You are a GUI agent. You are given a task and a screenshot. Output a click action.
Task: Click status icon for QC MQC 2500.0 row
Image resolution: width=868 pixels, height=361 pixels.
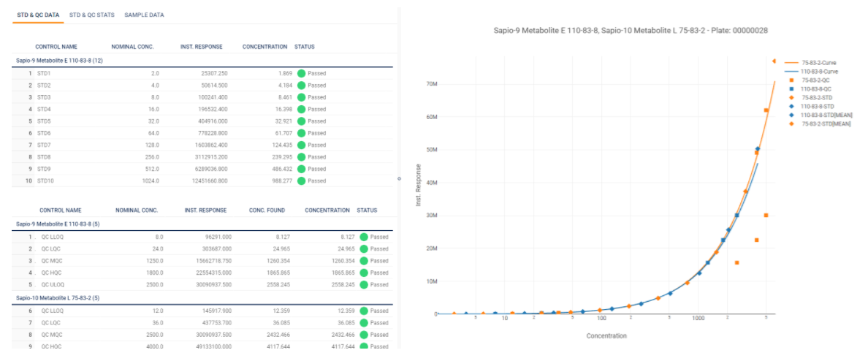pyautogui.click(x=364, y=335)
